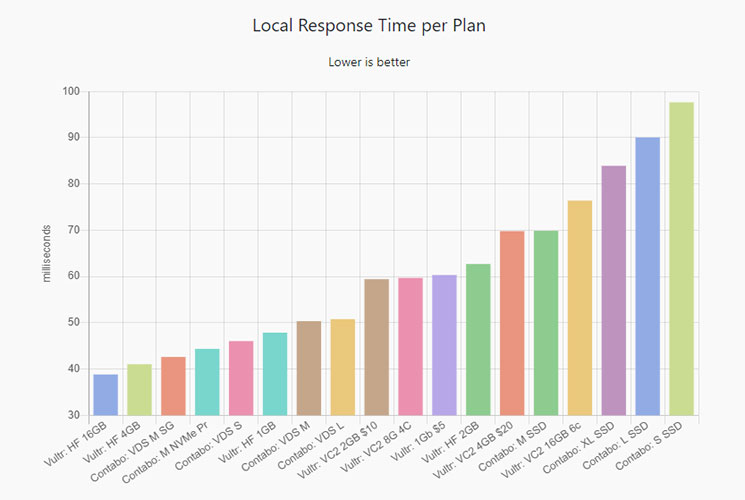
Task: Click the Vultr: VC2 16GB 6c axis label
Action: coord(541,450)
